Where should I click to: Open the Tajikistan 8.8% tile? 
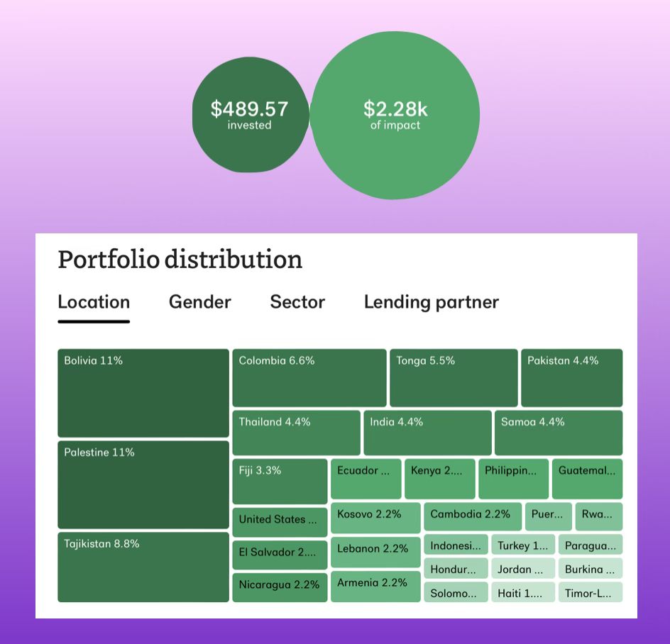(143, 567)
